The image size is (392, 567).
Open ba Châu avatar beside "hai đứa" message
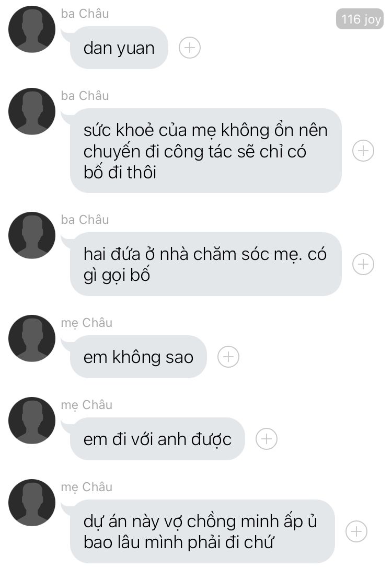click(x=32, y=235)
